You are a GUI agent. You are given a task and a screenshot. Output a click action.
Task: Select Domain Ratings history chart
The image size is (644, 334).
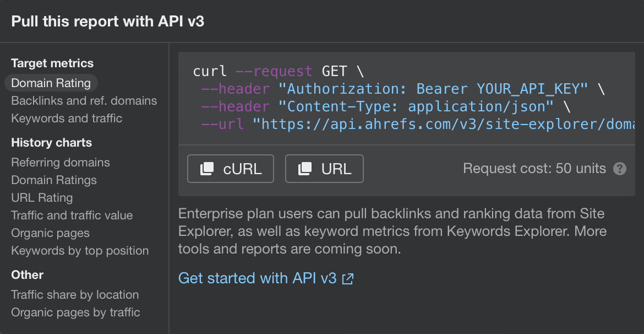53,180
